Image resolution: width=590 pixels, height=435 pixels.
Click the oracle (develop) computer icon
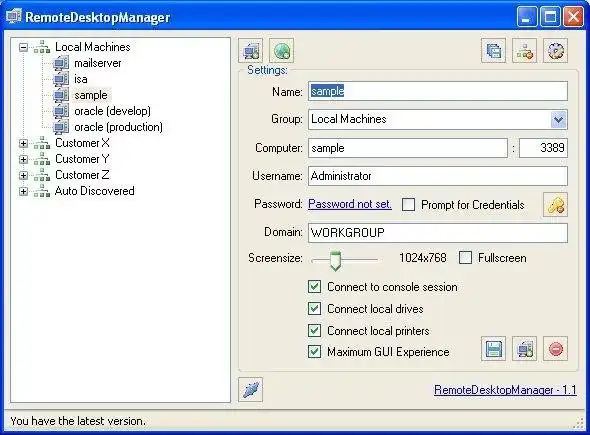click(61, 111)
